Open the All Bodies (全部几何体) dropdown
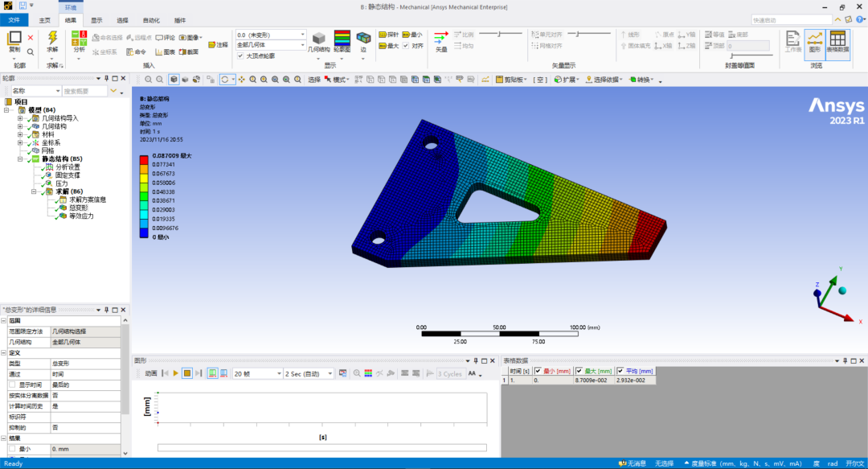Screen dimensions: 868x469 (271, 45)
